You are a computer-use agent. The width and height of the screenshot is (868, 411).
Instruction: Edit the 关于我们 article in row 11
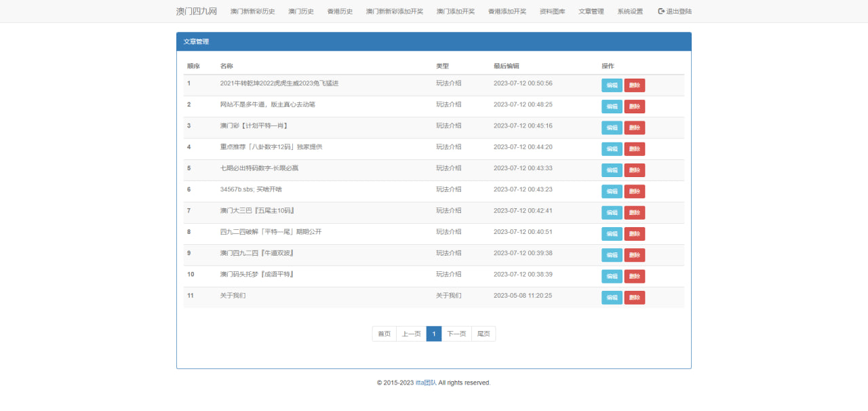pyautogui.click(x=612, y=298)
